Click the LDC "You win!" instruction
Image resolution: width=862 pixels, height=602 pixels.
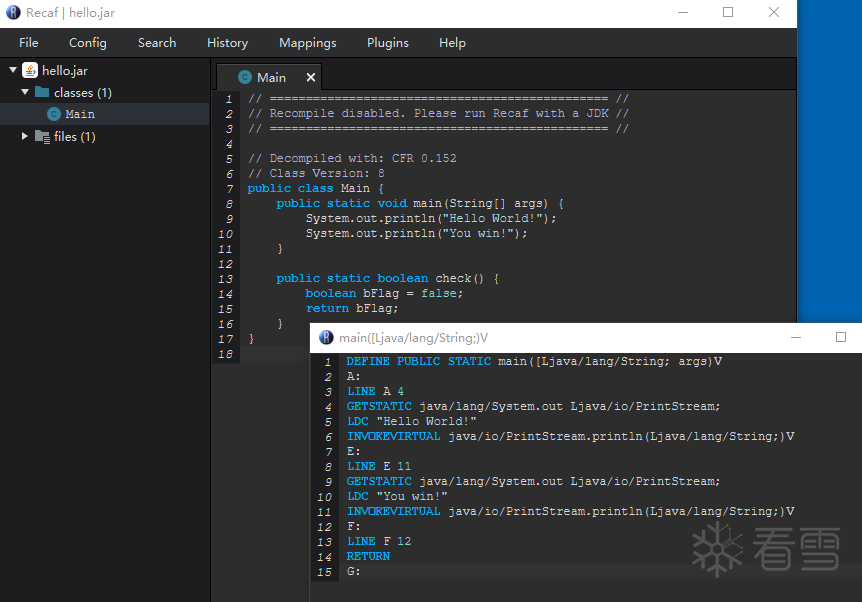(397, 496)
